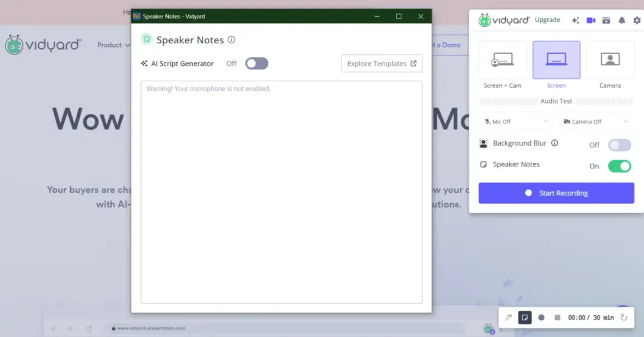This screenshot has width=644, height=337.
Task: Enable the Background Blur switch
Action: 620,145
